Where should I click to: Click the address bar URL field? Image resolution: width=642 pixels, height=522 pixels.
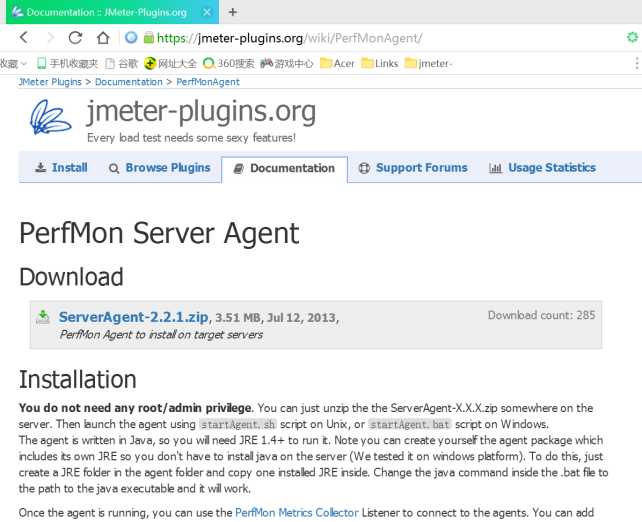pos(289,38)
